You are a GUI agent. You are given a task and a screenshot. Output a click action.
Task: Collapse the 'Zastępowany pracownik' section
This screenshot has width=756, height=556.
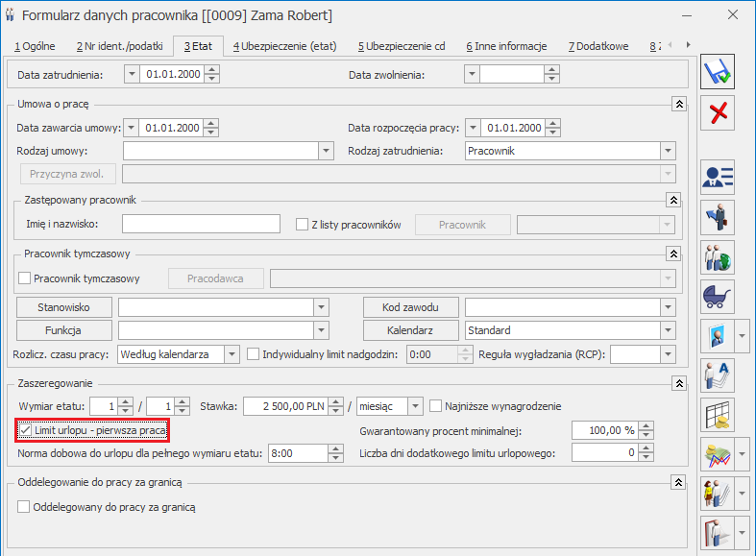[673, 200]
